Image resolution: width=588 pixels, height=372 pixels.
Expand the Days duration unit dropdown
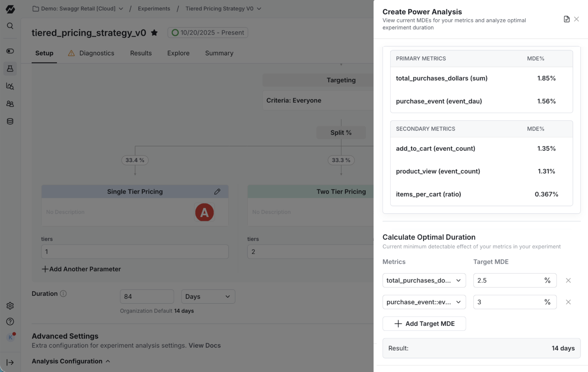coord(208,296)
